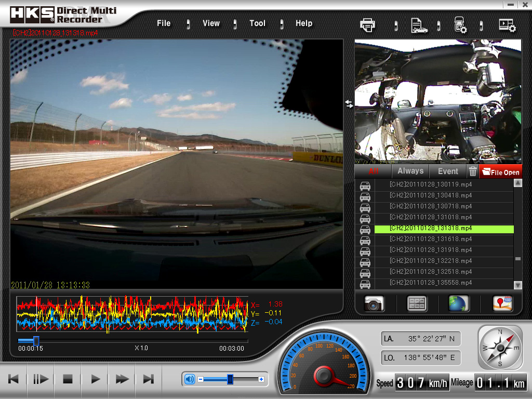Switch to the All tab
Viewport: 532px width, 399px height.
click(x=373, y=171)
